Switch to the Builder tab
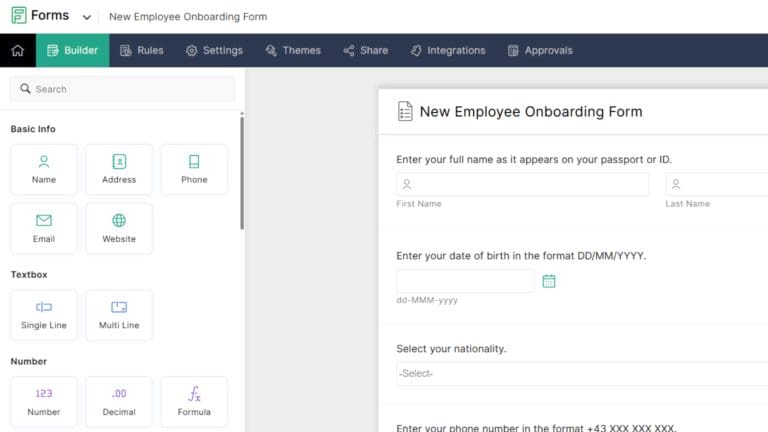Screen dimensions: 768x432 point(72,50)
